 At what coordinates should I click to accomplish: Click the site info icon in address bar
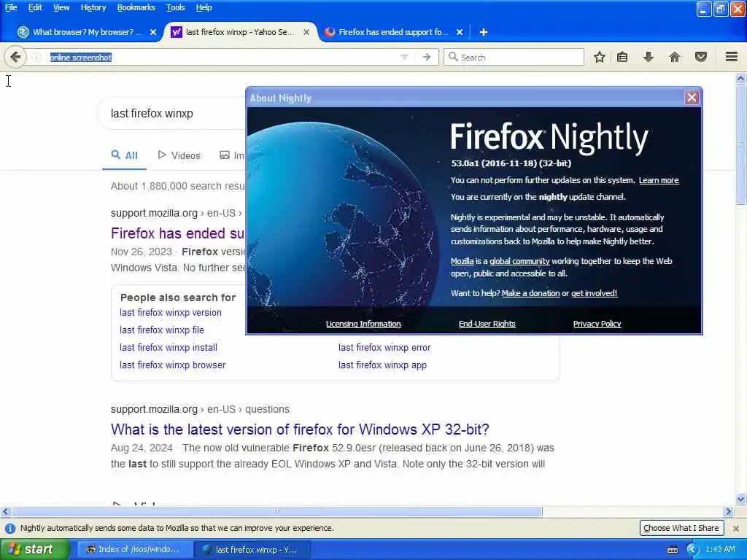click(36, 57)
